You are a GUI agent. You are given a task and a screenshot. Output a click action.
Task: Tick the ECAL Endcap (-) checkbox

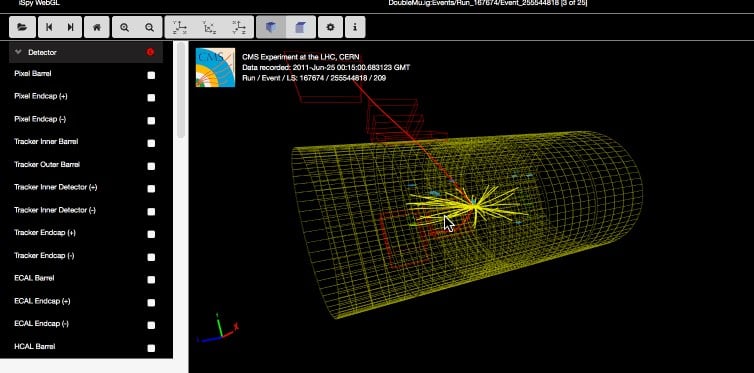pyautogui.click(x=151, y=325)
